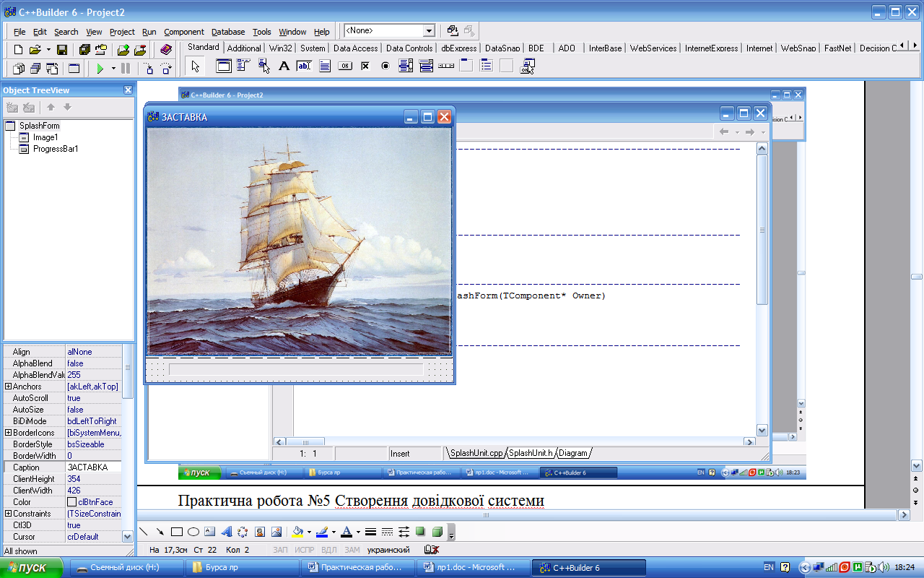This screenshot has width=924, height=578.
Task: Run the project with green arrow
Action: [x=100, y=69]
